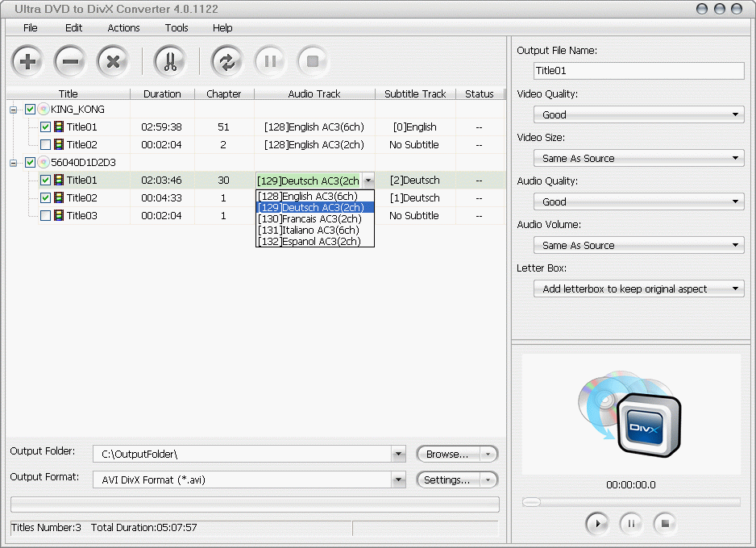Click the Output File Name field
This screenshot has width=756, height=548.
[x=639, y=71]
